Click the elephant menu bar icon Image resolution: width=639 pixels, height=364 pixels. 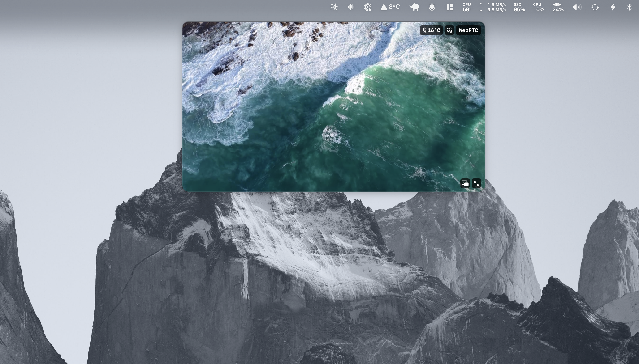tap(414, 7)
